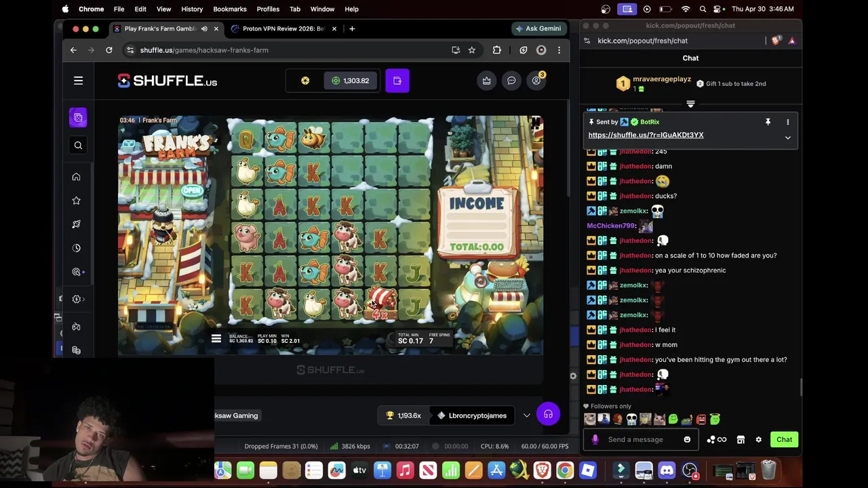868x488 pixels.
Task: Click the green Chat send button
Action: [784, 439]
